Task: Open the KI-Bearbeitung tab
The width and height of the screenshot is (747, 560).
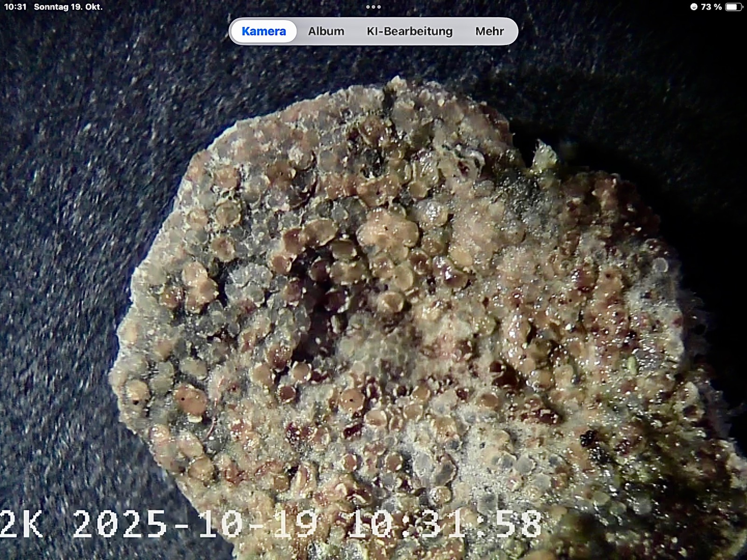Action: 409,31
